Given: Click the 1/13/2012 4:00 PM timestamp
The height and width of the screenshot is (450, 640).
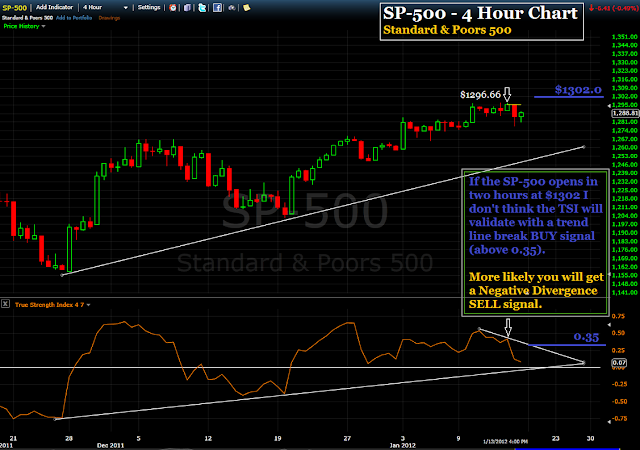Looking at the screenshot, I should pos(505,441).
